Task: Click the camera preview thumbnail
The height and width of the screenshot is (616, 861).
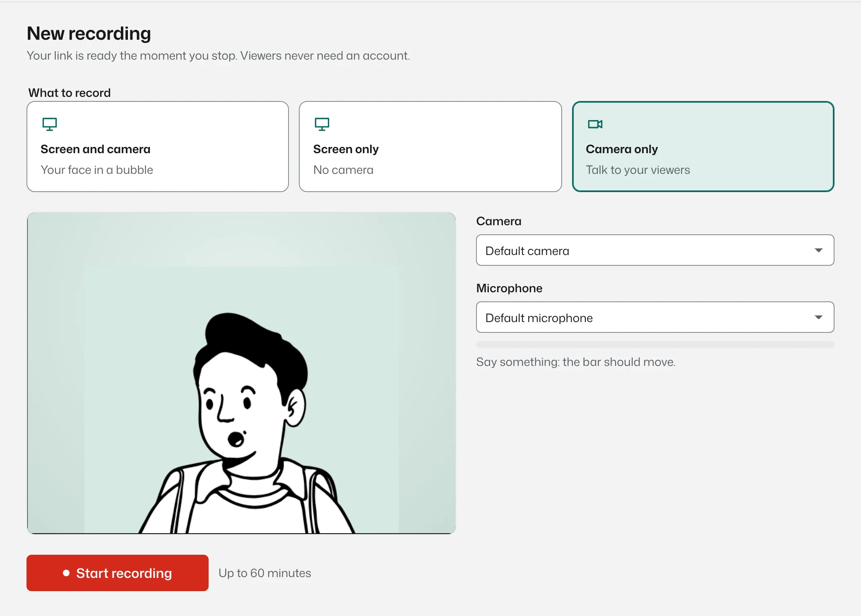Action: pos(241,373)
